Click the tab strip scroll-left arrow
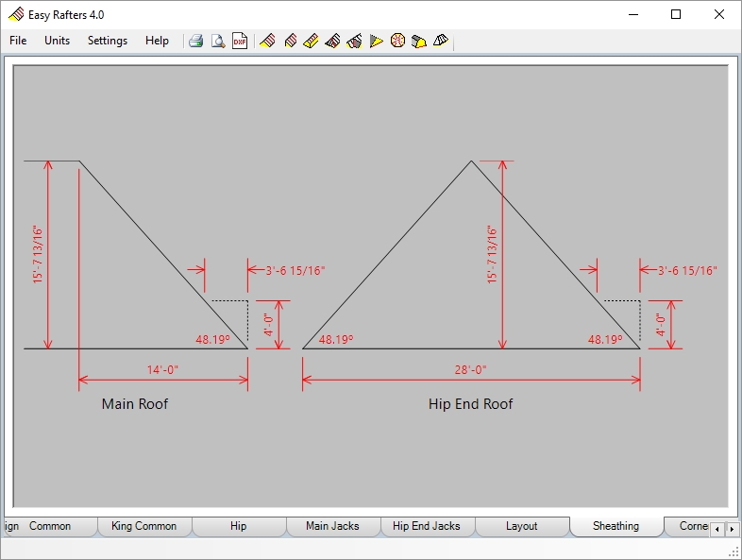This screenshot has width=742, height=560. 717,528
